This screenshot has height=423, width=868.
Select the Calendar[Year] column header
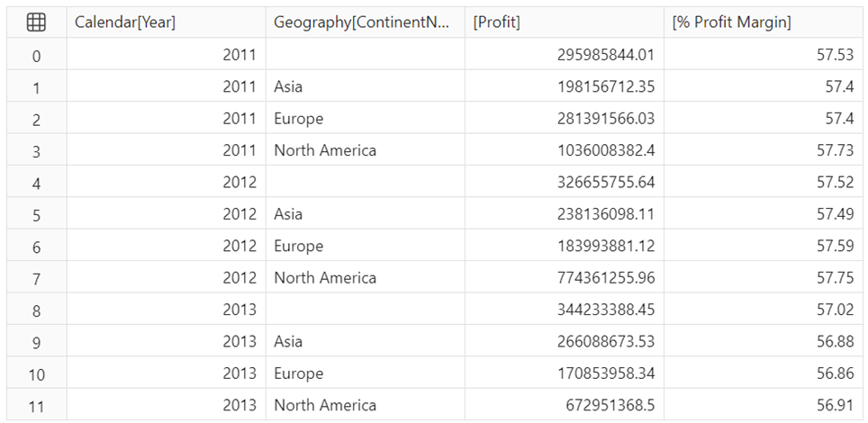(125, 23)
